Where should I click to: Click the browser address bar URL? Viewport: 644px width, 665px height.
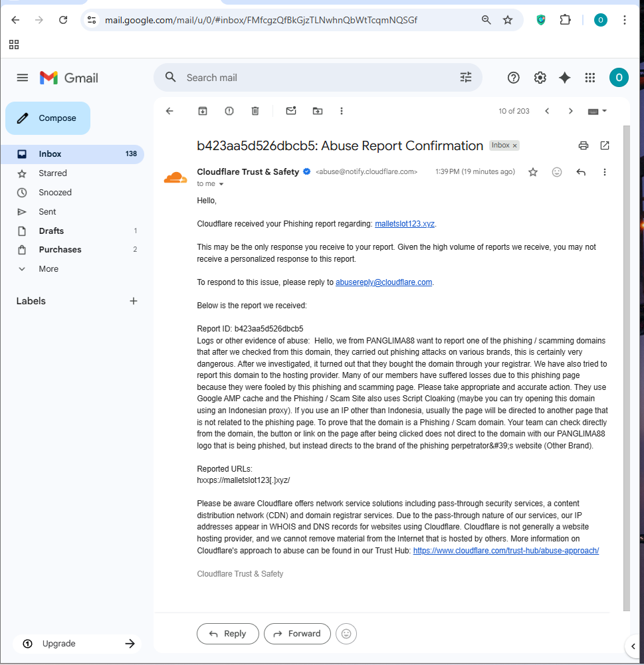click(261, 20)
